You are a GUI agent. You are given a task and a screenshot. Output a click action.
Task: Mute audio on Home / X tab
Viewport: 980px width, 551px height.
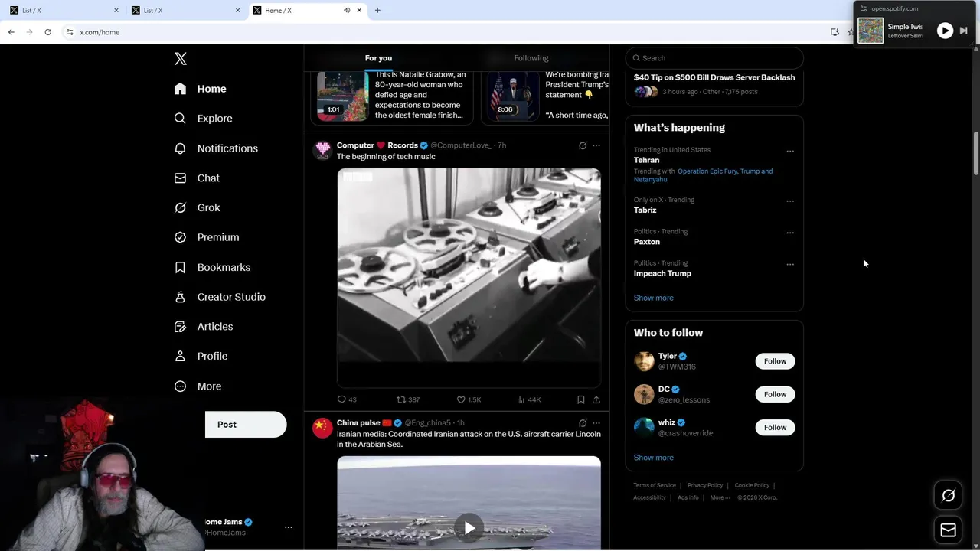[347, 10]
